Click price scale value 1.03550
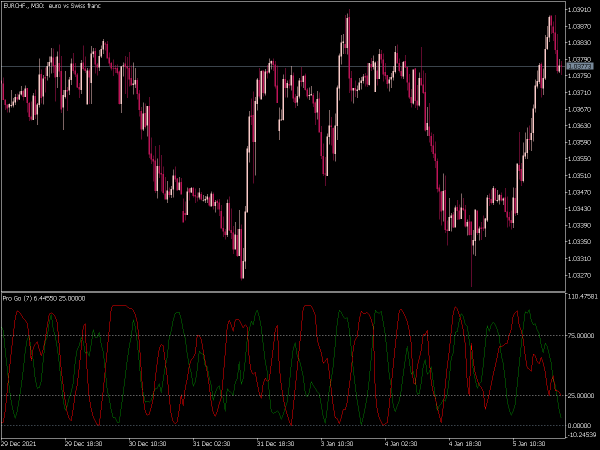Viewport: 600px width, 450px height. click(x=580, y=159)
